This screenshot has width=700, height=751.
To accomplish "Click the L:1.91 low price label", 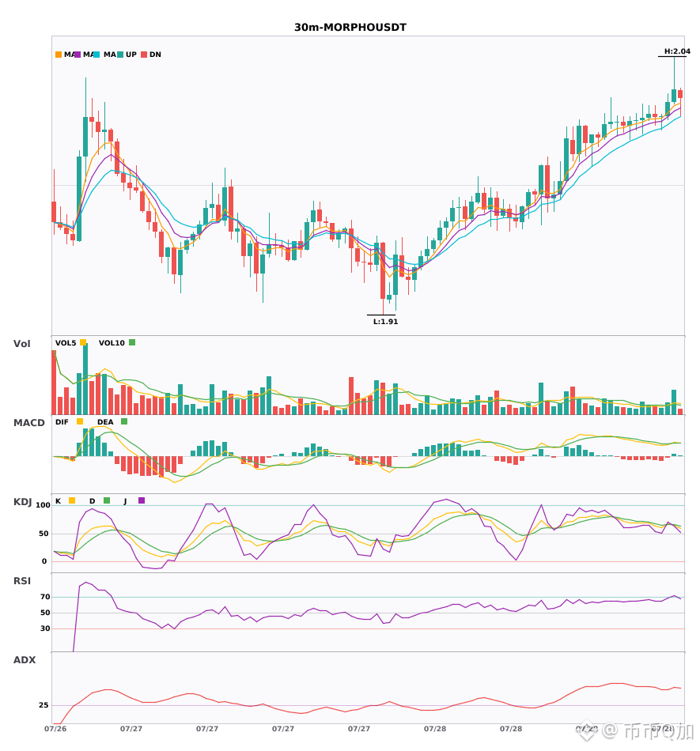I will tap(386, 322).
